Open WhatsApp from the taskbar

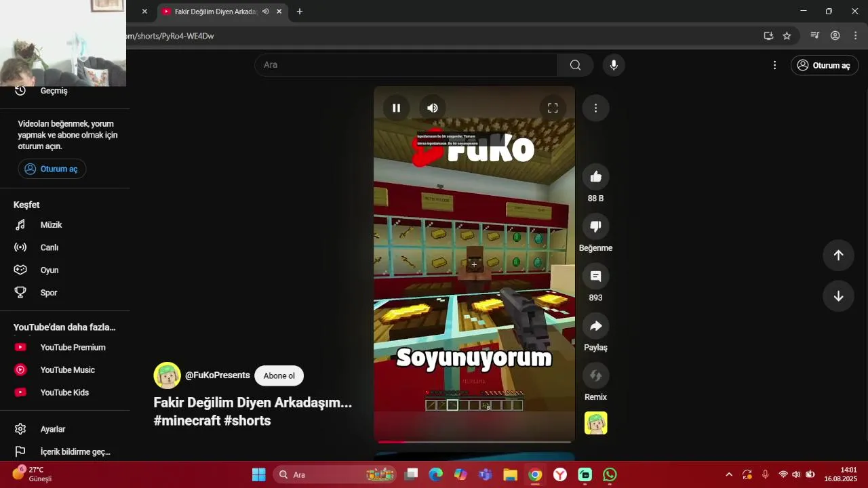click(610, 474)
